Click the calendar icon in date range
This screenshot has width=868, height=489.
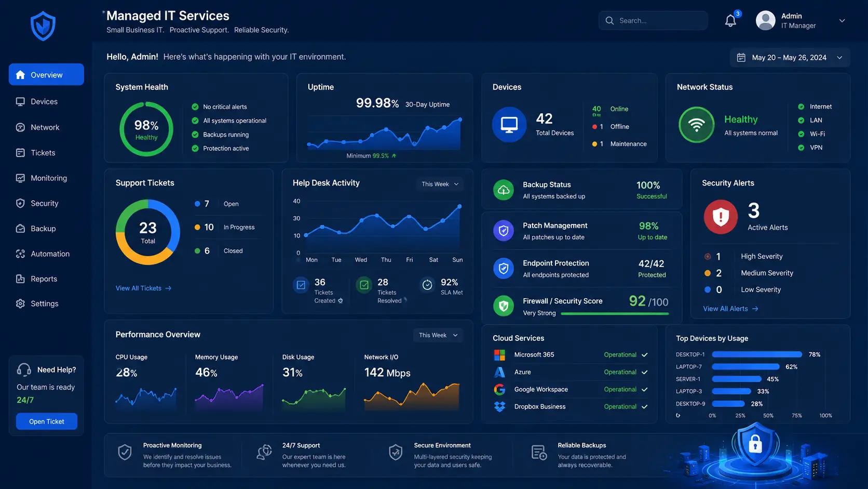(741, 58)
